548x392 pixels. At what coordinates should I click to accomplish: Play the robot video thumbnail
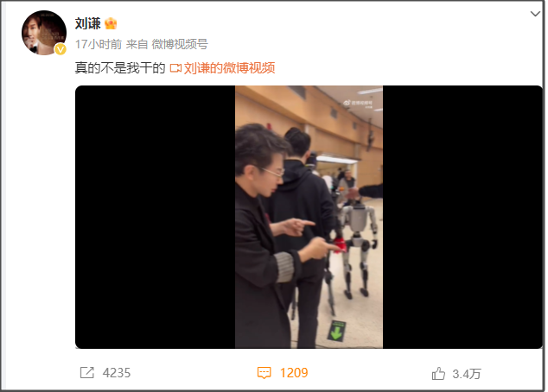click(x=309, y=217)
